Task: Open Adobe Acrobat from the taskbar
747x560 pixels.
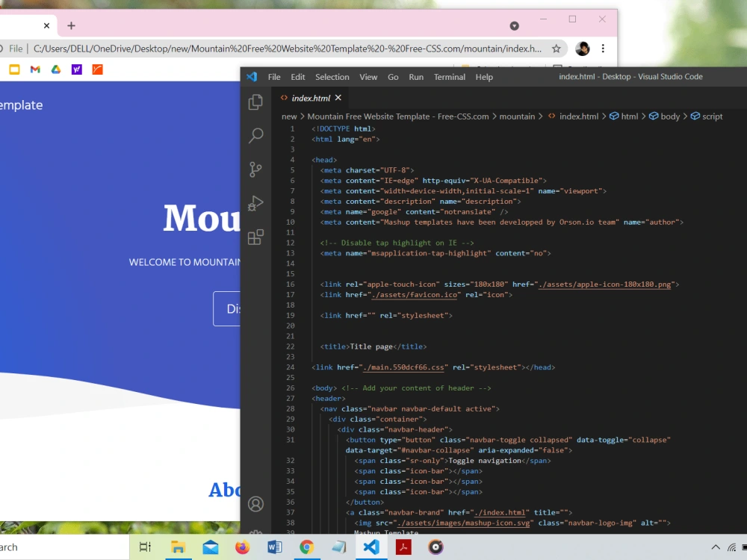Action: pos(403,547)
